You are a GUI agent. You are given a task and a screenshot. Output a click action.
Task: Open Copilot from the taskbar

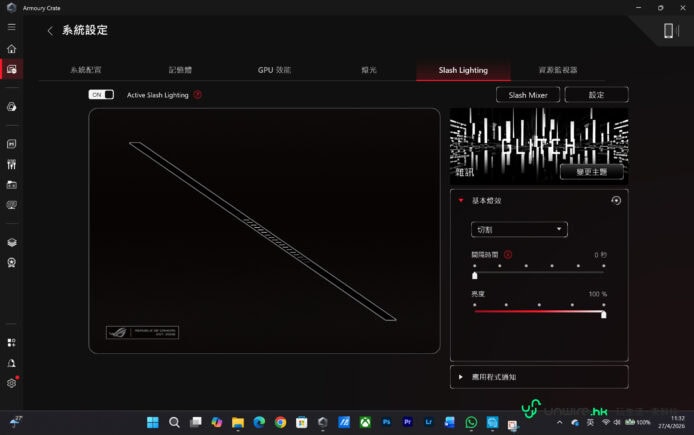pos(216,423)
